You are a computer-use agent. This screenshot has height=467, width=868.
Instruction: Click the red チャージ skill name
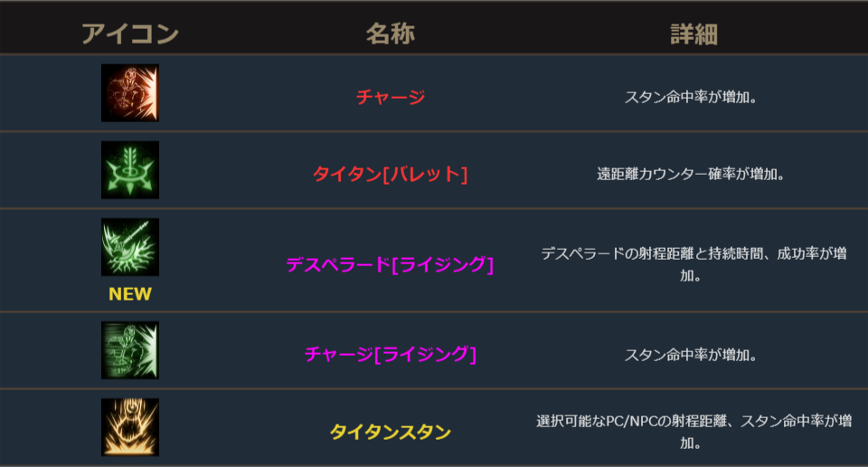390,97
